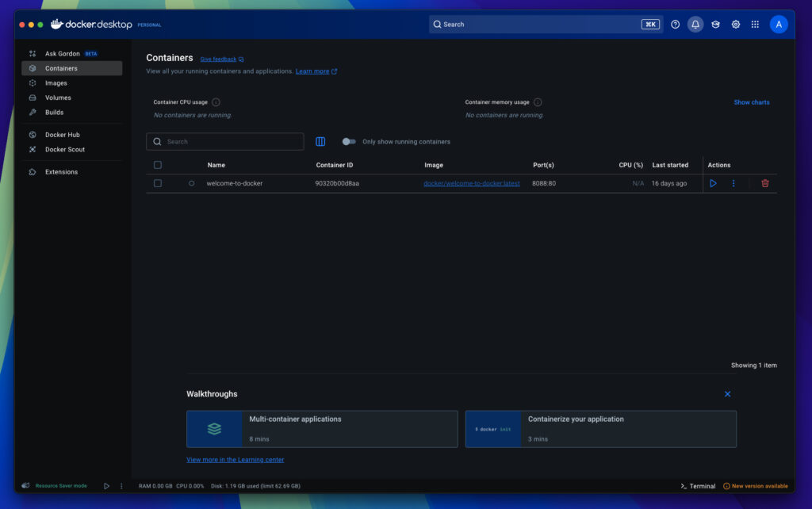The height and width of the screenshot is (509, 812).
Task: Open the help question mark icon
Action: [x=675, y=25]
